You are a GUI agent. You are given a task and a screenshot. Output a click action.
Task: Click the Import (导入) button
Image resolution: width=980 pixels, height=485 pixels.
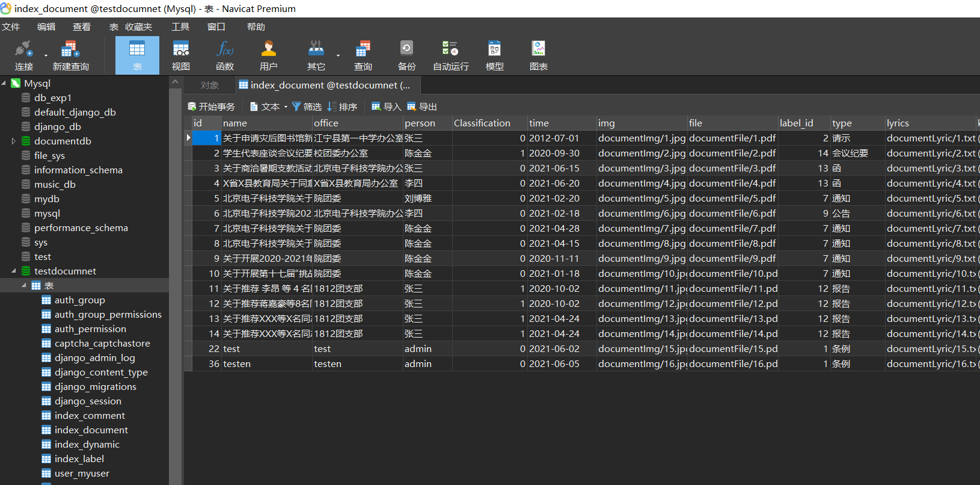tap(386, 107)
